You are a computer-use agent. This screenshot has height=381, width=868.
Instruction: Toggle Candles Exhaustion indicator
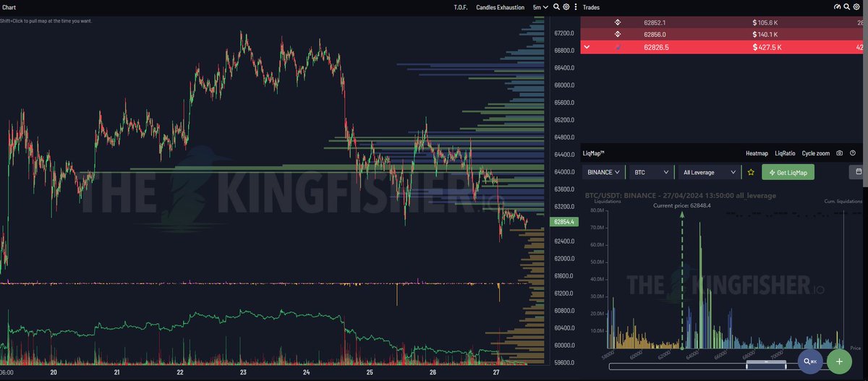[x=501, y=7]
